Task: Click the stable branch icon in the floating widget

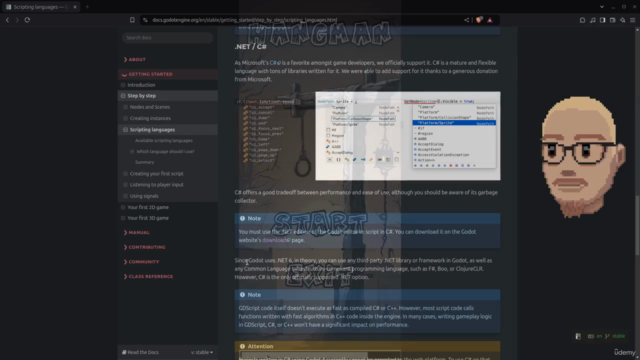Action: point(607,336)
